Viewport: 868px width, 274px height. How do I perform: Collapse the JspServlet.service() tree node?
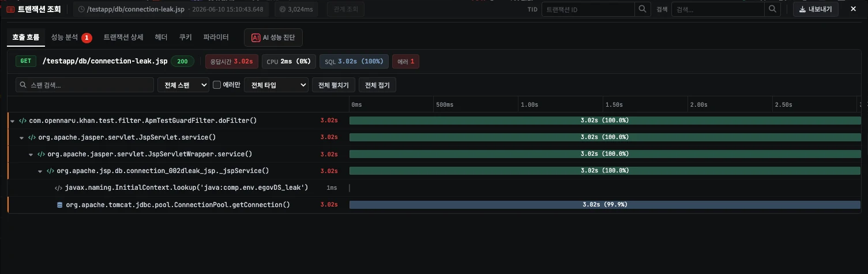[22, 138]
